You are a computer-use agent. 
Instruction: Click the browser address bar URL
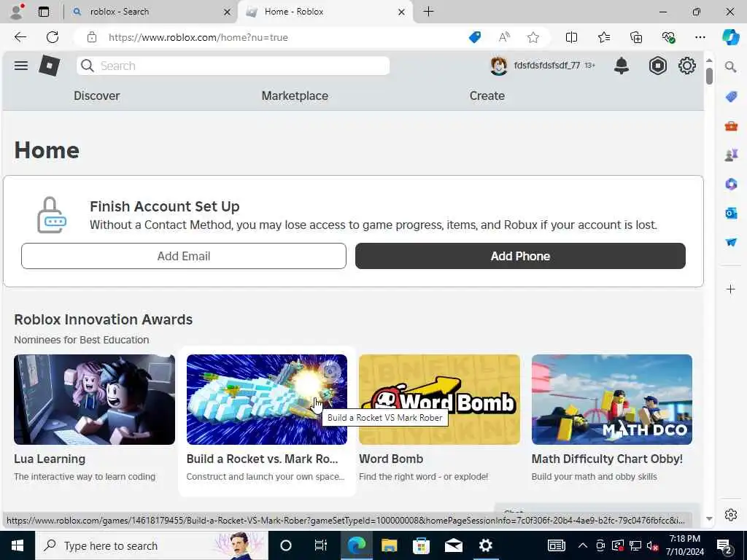pyautogui.click(x=198, y=37)
